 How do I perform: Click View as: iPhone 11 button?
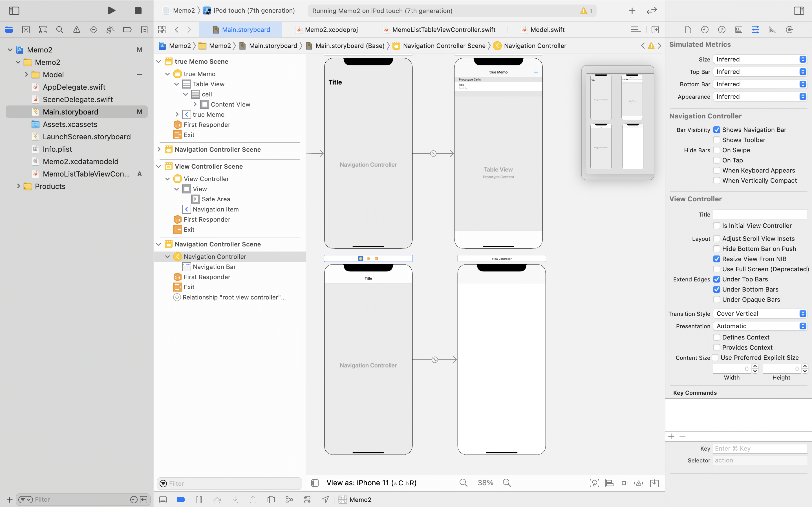[371, 482]
